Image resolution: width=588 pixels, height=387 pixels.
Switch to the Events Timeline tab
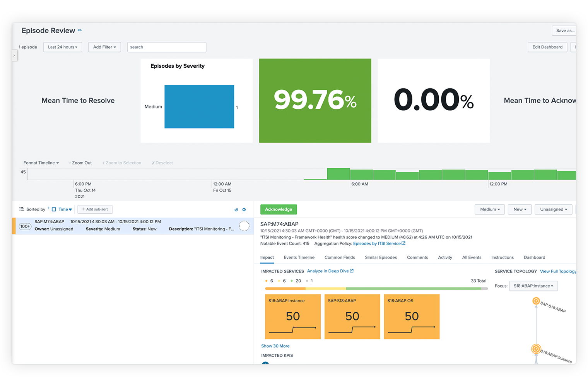point(299,257)
